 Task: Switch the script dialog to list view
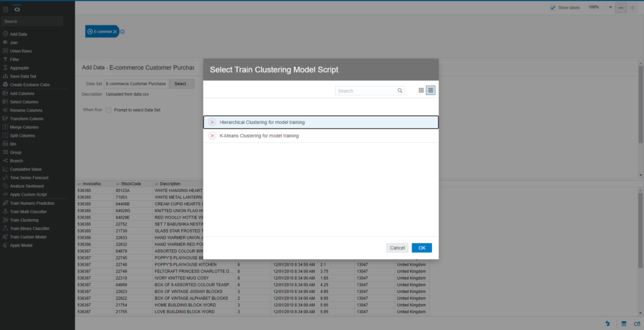[x=430, y=91]
